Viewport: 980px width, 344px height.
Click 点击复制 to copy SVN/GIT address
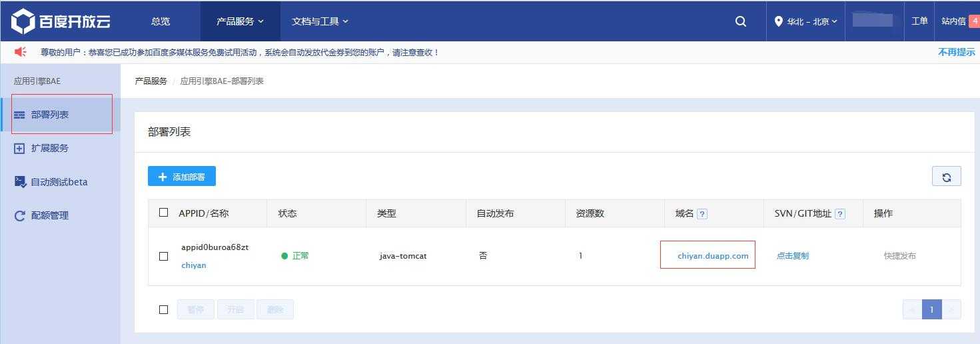tap(793, 256)
